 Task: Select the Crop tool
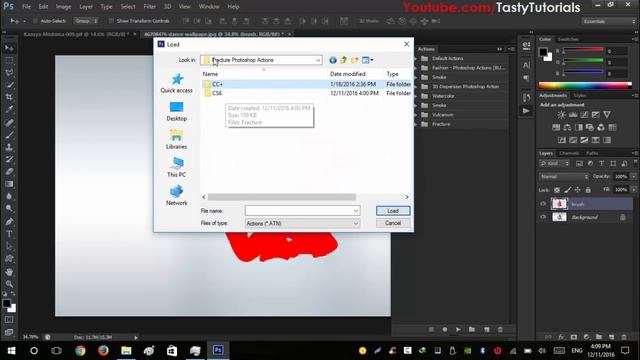click(9, 97)
